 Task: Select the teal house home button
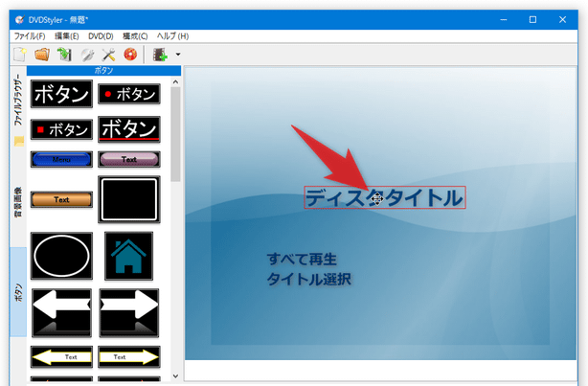click(128, 256)
